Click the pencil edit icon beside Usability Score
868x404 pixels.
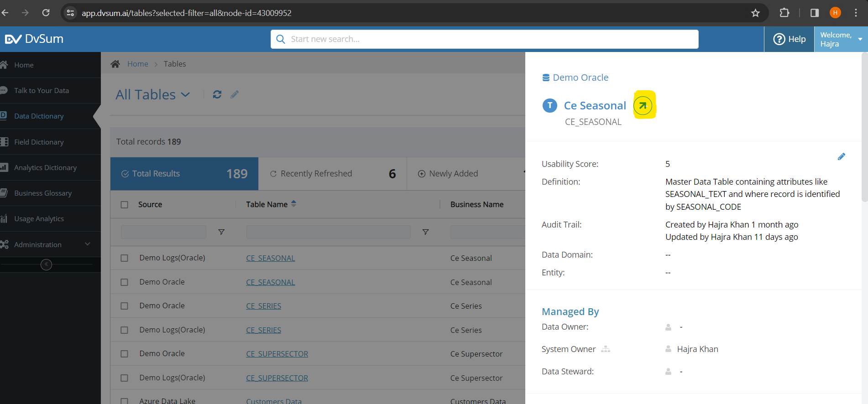pyautogui.click(x=841, y=157)
